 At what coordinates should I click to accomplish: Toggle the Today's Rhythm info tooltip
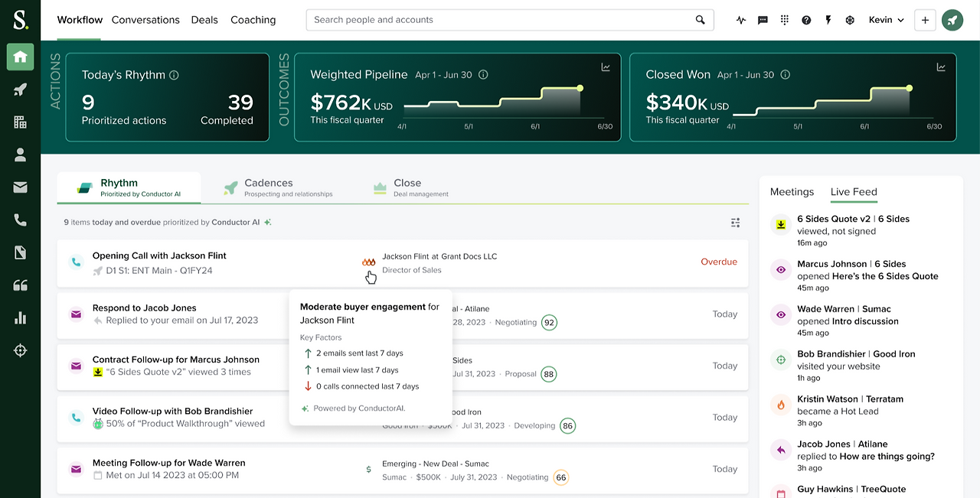pos(172,75)
